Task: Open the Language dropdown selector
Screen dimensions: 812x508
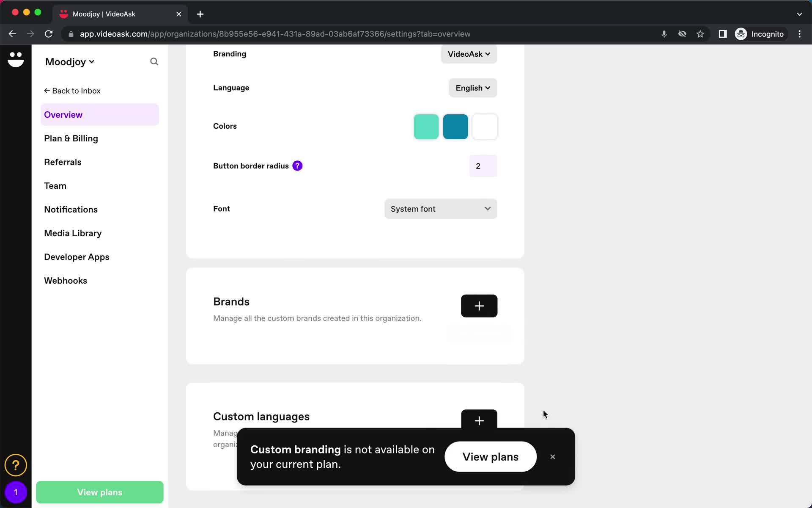Action: [472, 88]
